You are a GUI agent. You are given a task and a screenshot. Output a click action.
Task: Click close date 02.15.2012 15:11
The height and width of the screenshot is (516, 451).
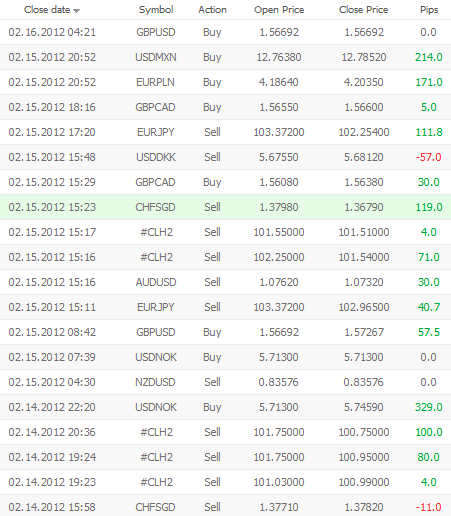pos(52,307)
